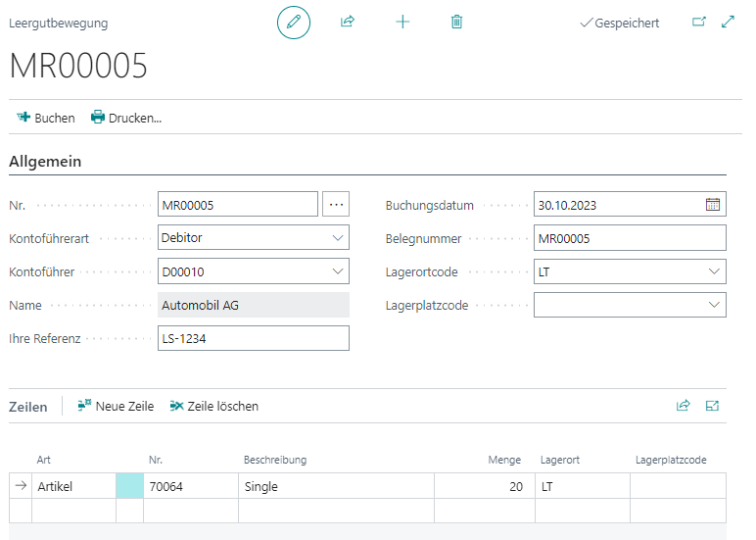Maximize the Zeilen section icon
The height and width of the screenshot is (540, 756).
[x=712, y=406]
